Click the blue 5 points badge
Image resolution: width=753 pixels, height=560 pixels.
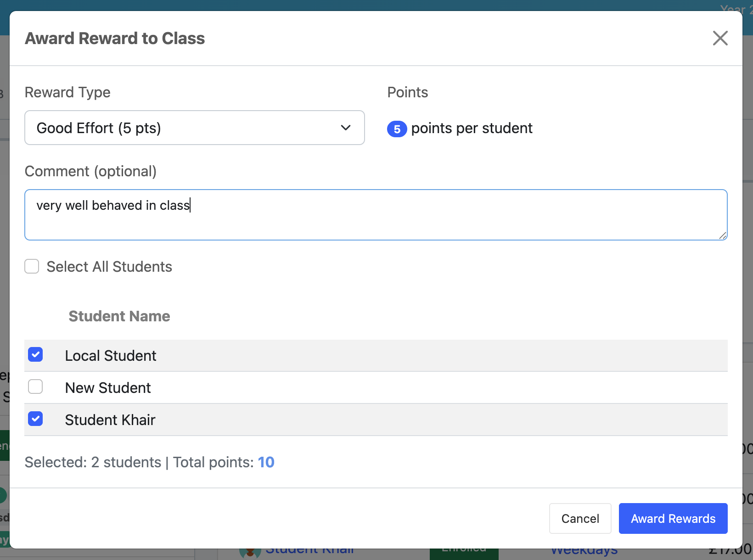(x=397, y=129)
